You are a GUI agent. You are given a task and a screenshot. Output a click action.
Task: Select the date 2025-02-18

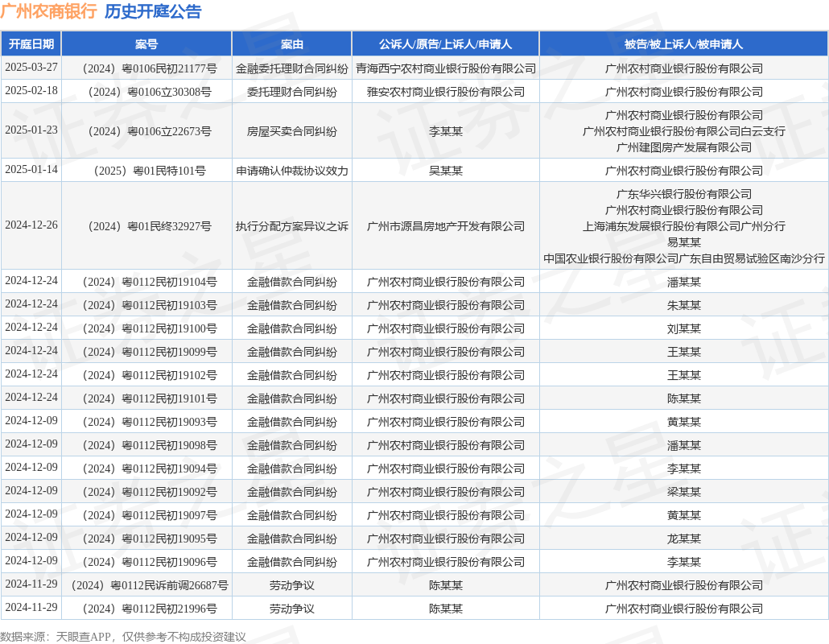[31, 90]
